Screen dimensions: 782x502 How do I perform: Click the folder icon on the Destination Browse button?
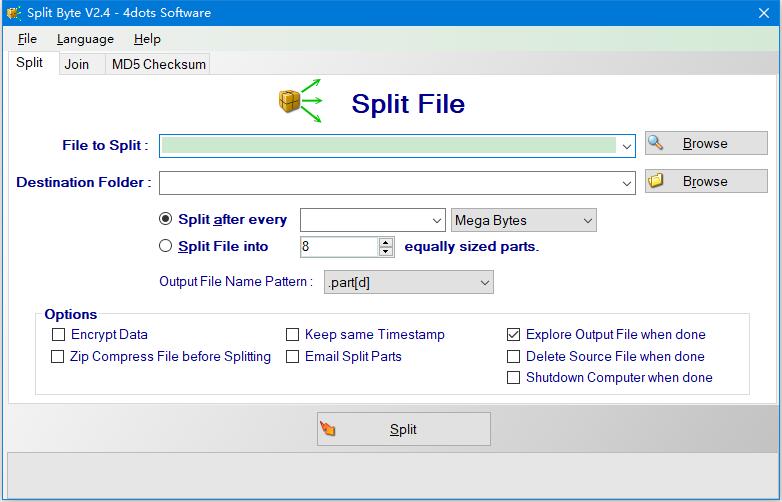[x=655, y=180]
